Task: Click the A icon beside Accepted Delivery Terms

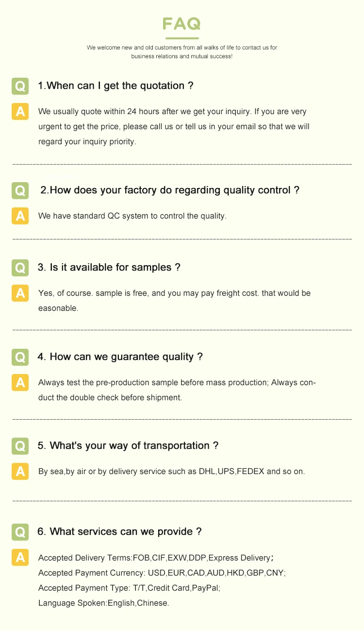Action: click(20, 557)
